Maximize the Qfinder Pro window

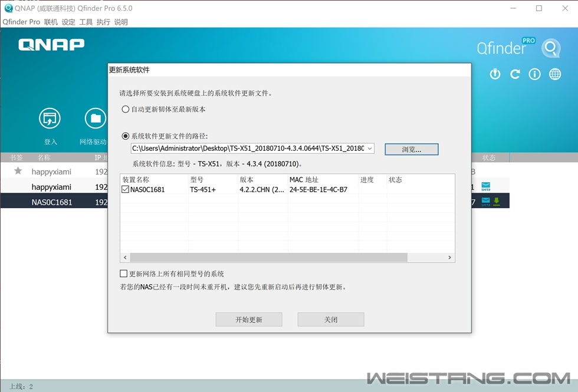(x=539, y=8)
